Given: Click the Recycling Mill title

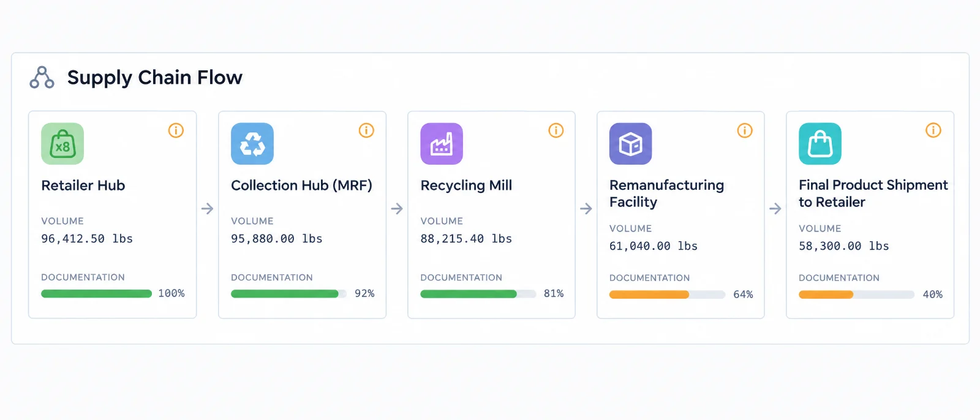Looking at the screenshot, I should tap(466, 186).
